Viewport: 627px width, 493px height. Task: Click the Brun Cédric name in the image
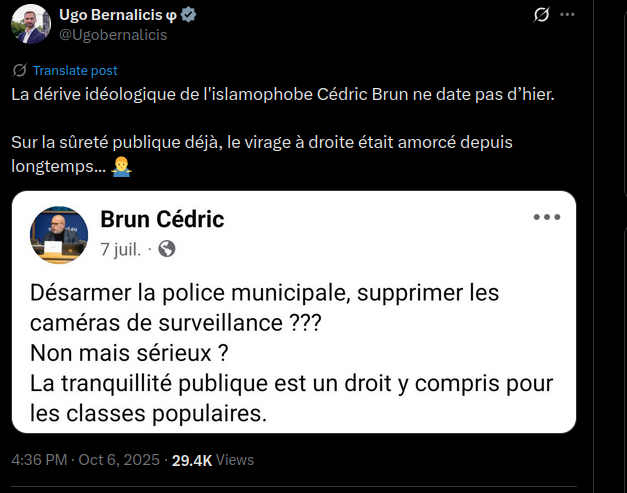pos(162,219)
